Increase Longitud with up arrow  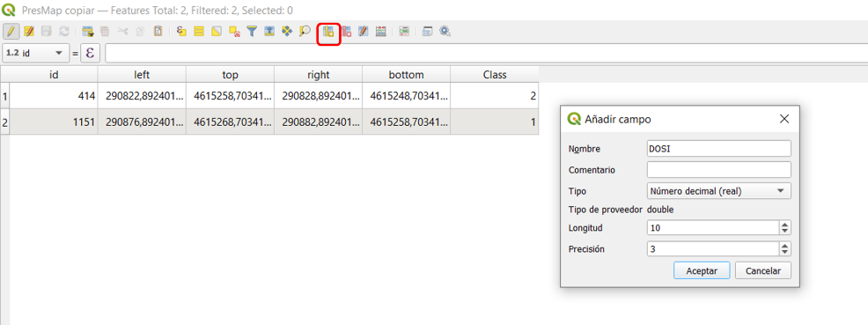click(x=785, y=225)
